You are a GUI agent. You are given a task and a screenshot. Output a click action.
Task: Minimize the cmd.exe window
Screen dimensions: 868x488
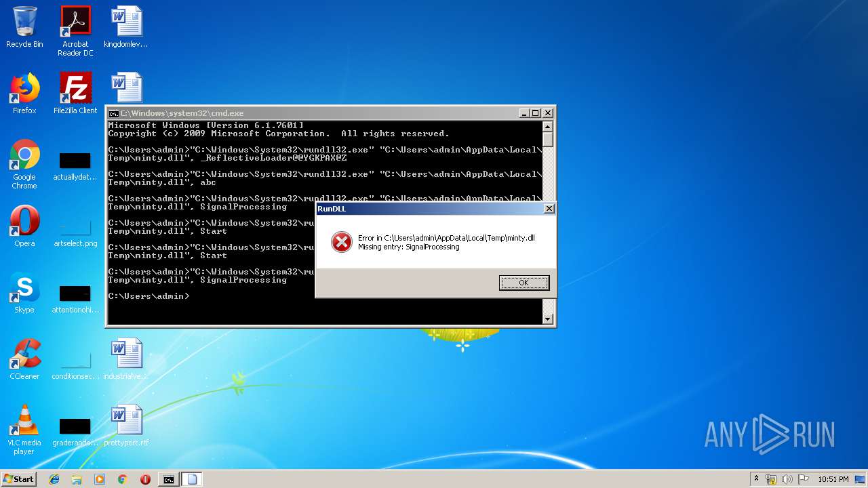pyautogui.click(x=524, y=113)
